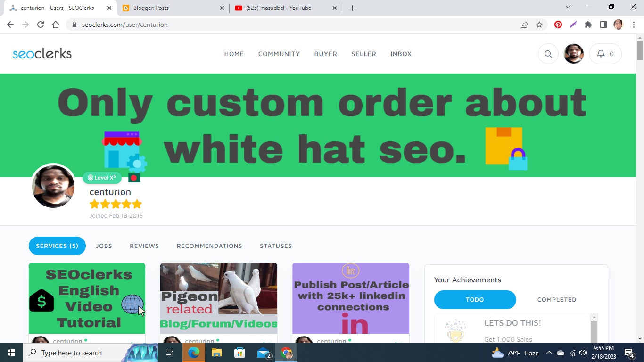Close the YouTube browser tab
Image resolution: width=644 pixels, height=362 pixels.
[x=335, y=8]
